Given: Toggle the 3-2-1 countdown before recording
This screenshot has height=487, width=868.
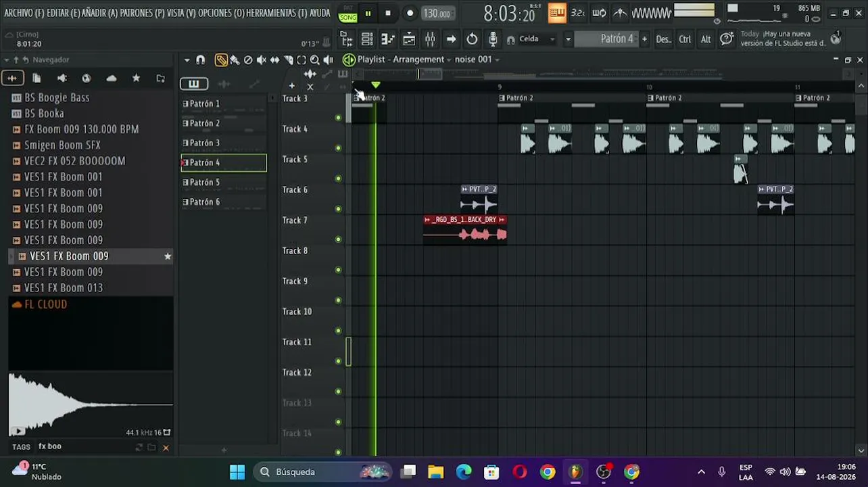Looking at the screenshot, I should tap(578, 13).
